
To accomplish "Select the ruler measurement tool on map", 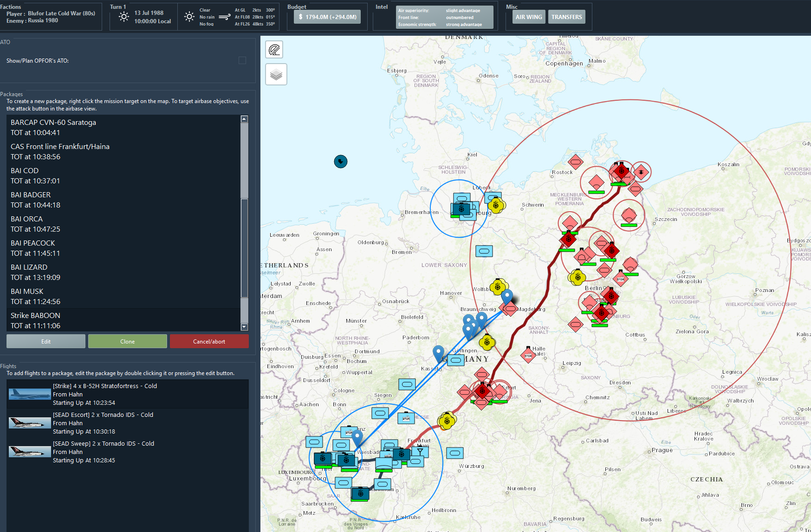I will [x=274, y=50].
